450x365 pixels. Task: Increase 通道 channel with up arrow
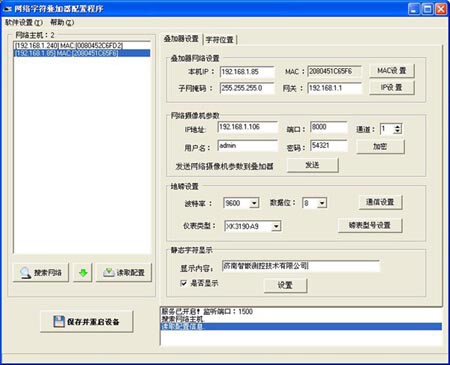(x=397, y=127)
